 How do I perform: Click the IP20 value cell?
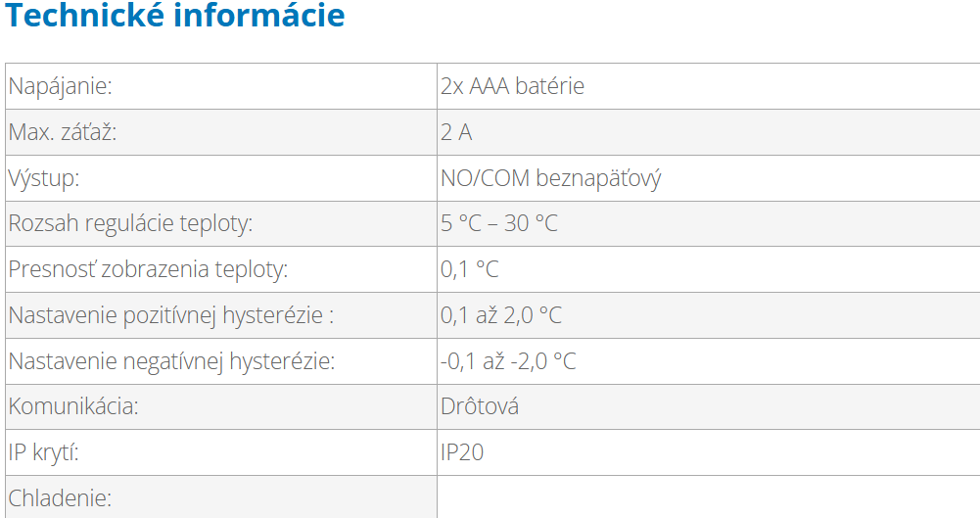pos(462,452)
